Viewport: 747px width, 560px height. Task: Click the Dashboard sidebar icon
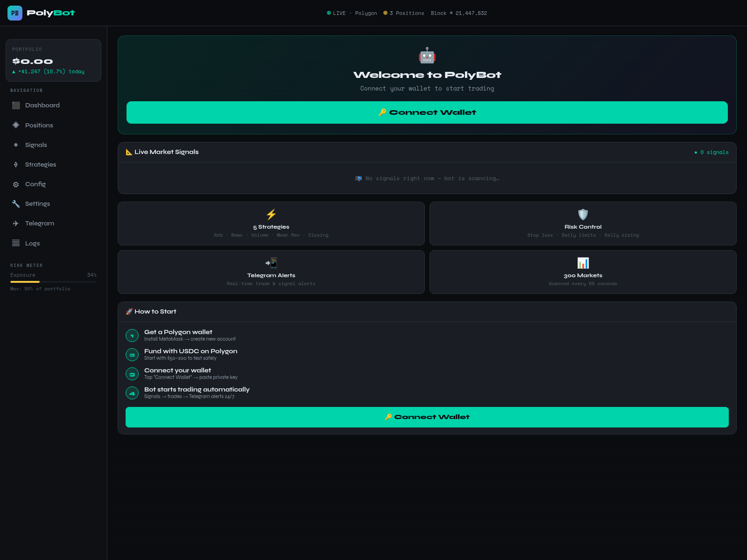pyautogui.click(x=16, y=105)
